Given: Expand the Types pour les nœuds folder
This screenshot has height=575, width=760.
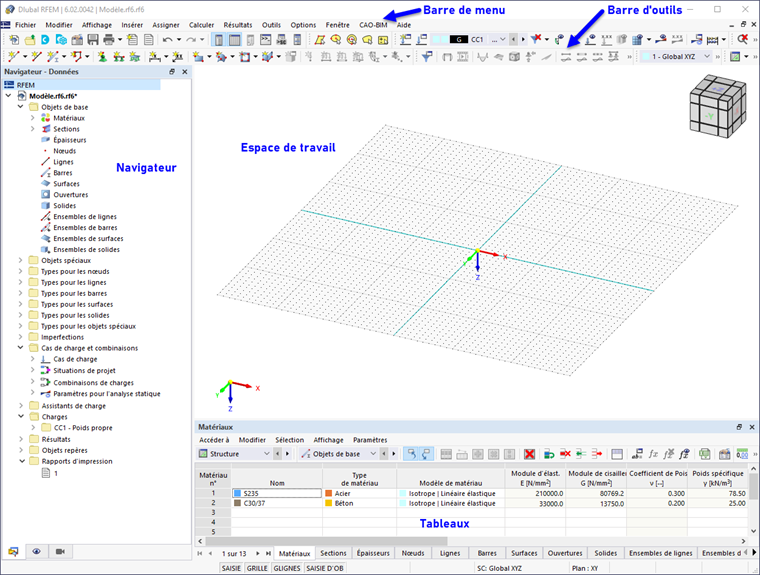Looking at the screenshot, I should pos(20,271).
